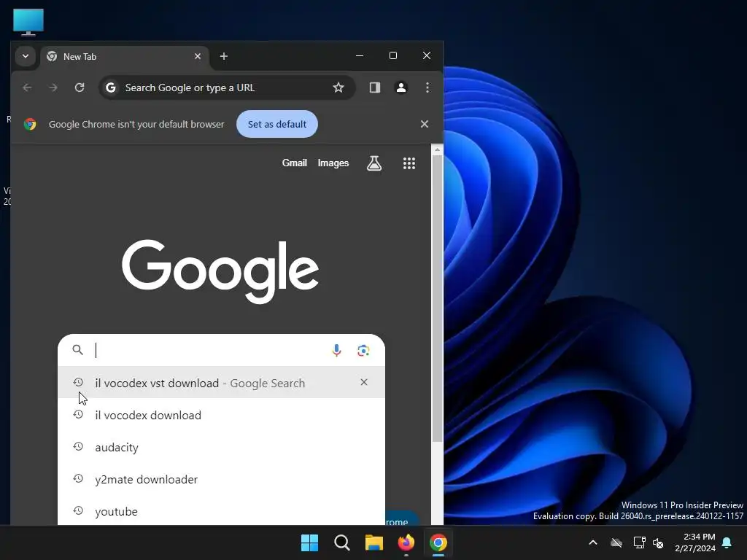Remove il vocodex vst download suggestion

click(x=364, y=382)
